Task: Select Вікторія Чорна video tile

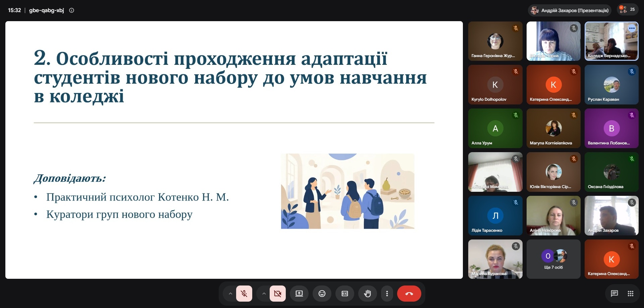Action: point(553,41)
